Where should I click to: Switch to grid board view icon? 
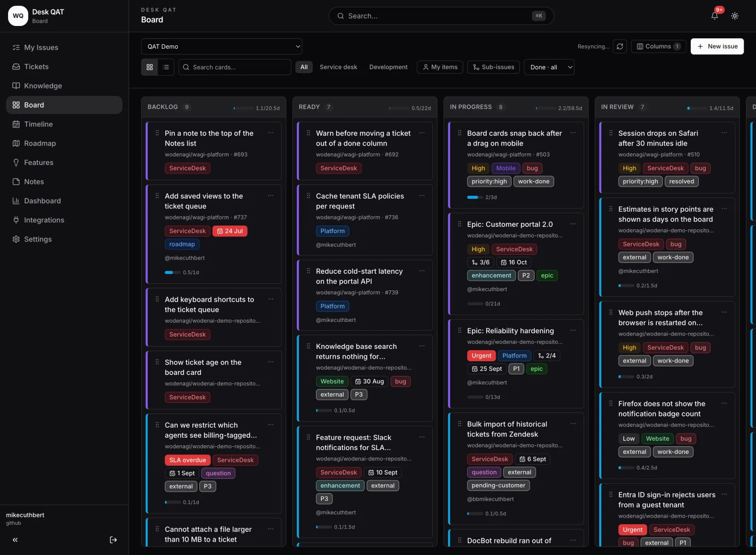click(x=150, y=67)
